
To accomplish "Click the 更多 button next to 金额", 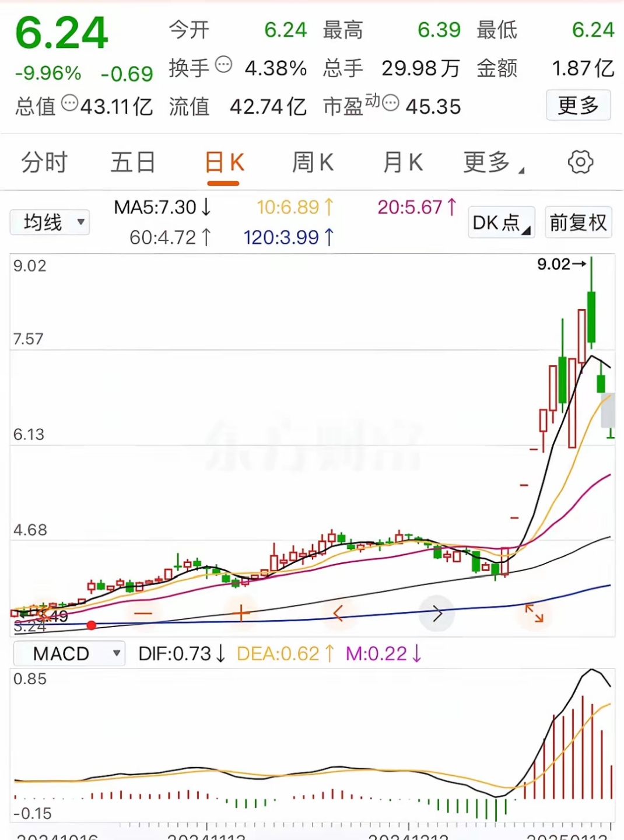I will [x=578, y=106].
